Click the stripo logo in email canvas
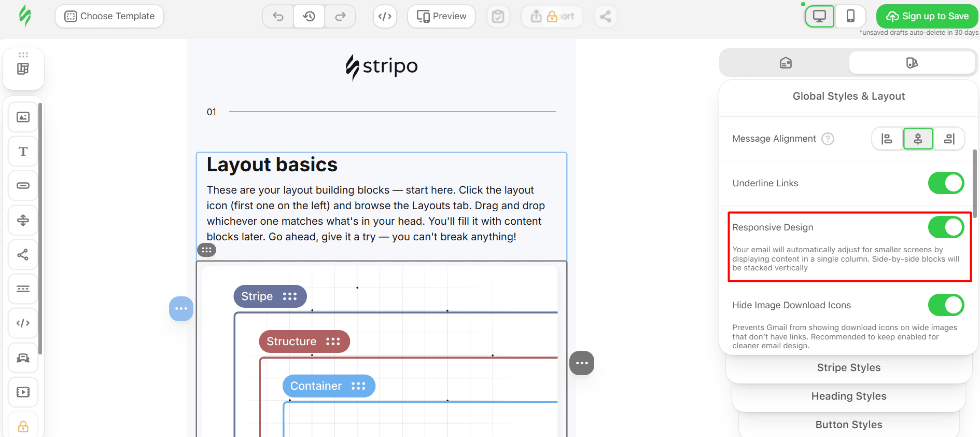Screen dimensions: 980x437 [382, 67]
